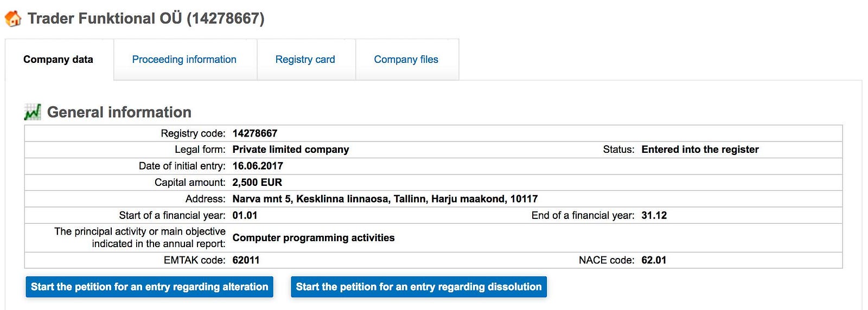Select the initial entry date 16.06.2017
The image size is (868, 310).
(258, 166)
